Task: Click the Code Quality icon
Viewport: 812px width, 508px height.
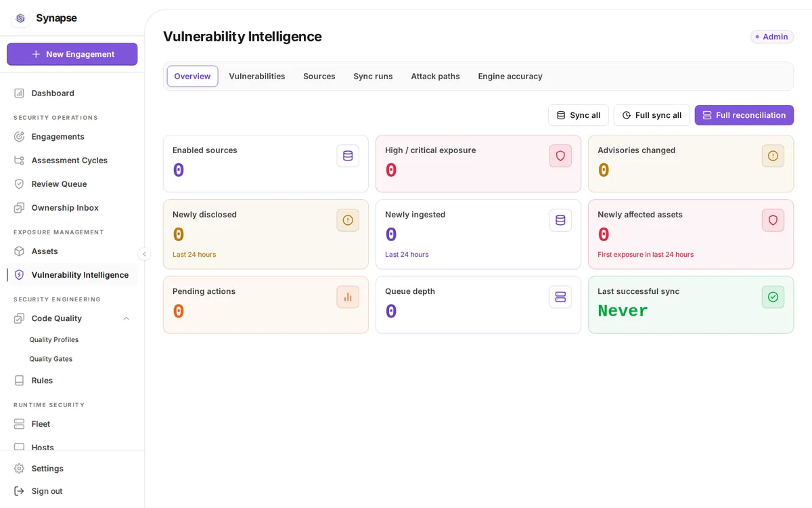Action: (19, 318)
